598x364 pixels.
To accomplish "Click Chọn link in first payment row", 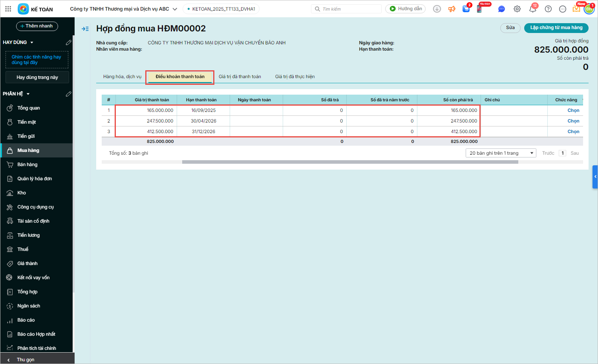I will point(573,110).
